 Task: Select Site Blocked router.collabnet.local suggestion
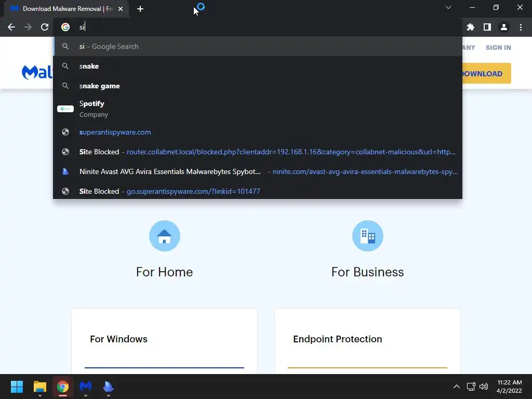coord(258,152)
